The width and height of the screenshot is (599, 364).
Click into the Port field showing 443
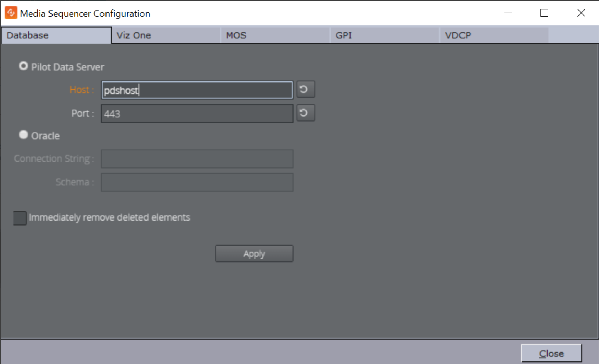pyautogui.click(x=197, y=113)
